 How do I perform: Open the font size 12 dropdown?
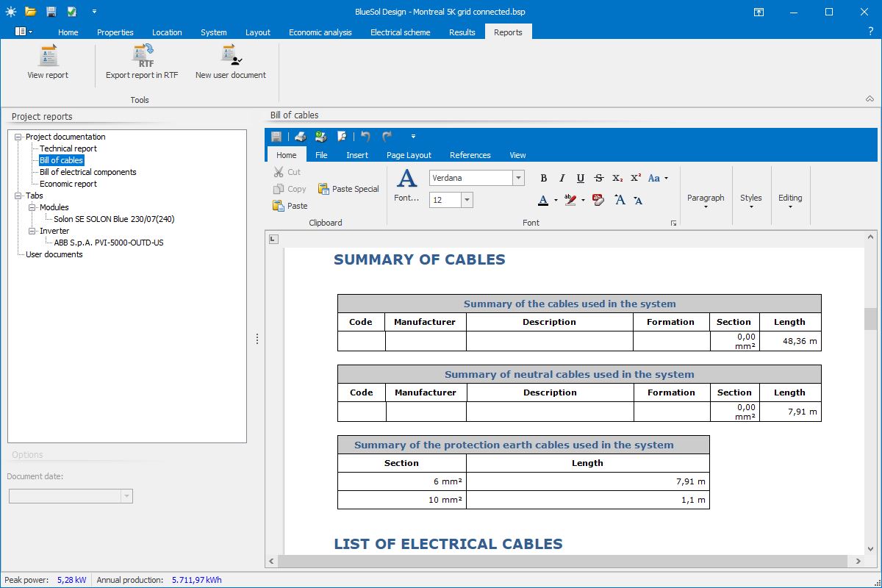[x=467, y=200]
